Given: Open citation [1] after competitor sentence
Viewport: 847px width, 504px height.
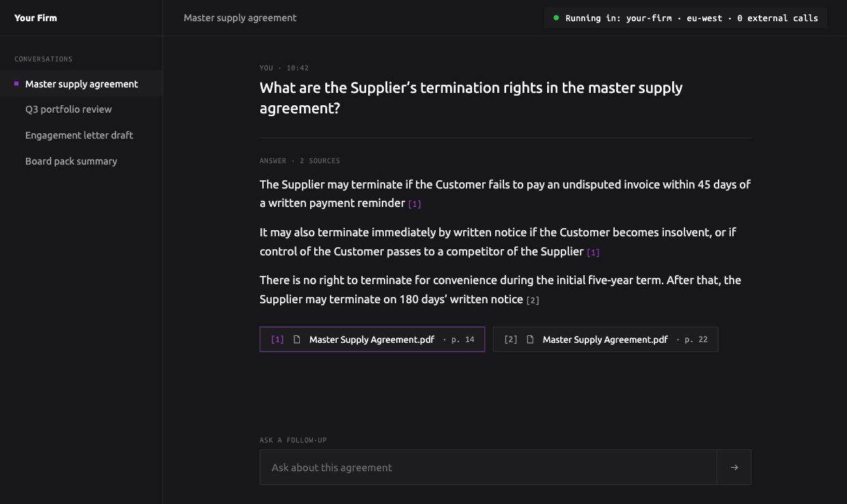Looking at the screenshot, I should click(593, 252).
